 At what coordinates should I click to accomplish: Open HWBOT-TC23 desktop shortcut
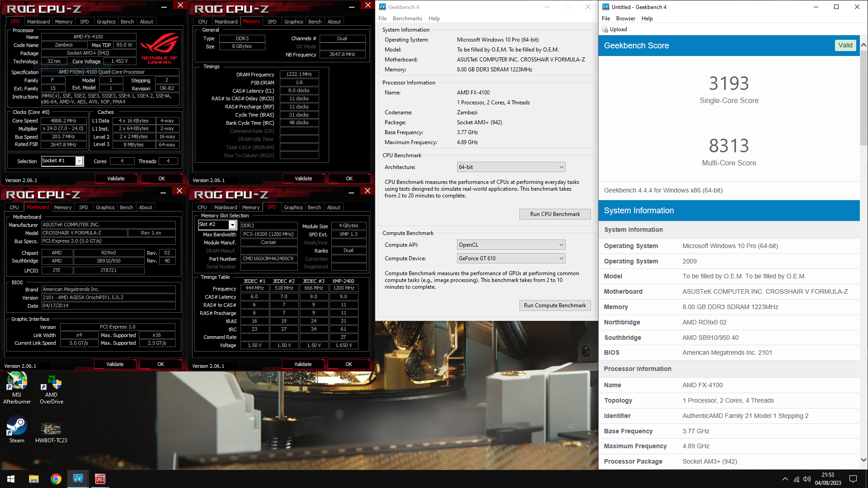[51, 432]
